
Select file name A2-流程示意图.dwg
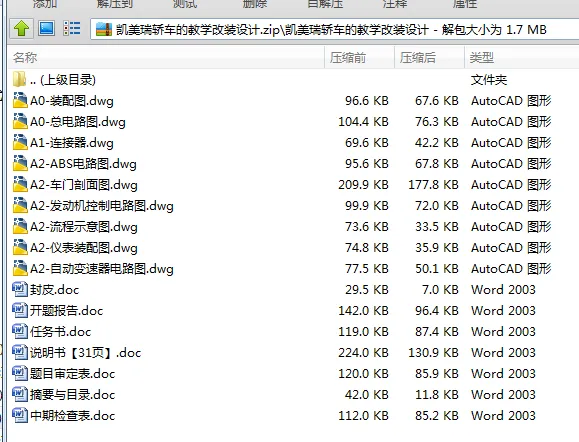click(x=84, y=227)
